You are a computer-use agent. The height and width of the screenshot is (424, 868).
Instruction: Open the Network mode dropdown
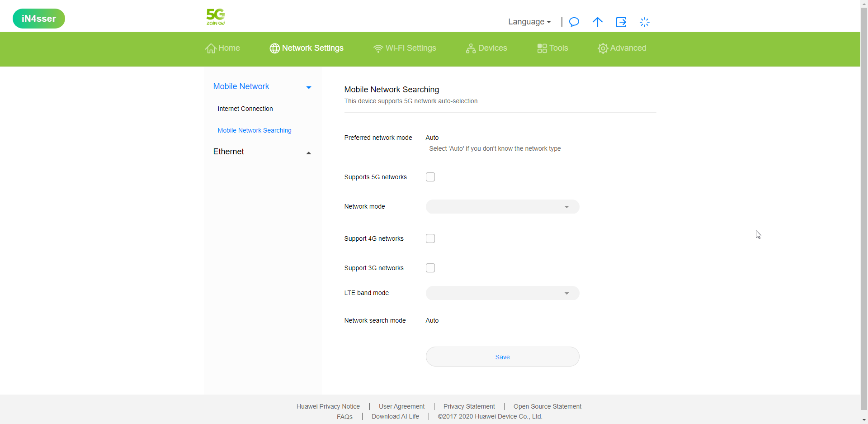pos(502,207)
